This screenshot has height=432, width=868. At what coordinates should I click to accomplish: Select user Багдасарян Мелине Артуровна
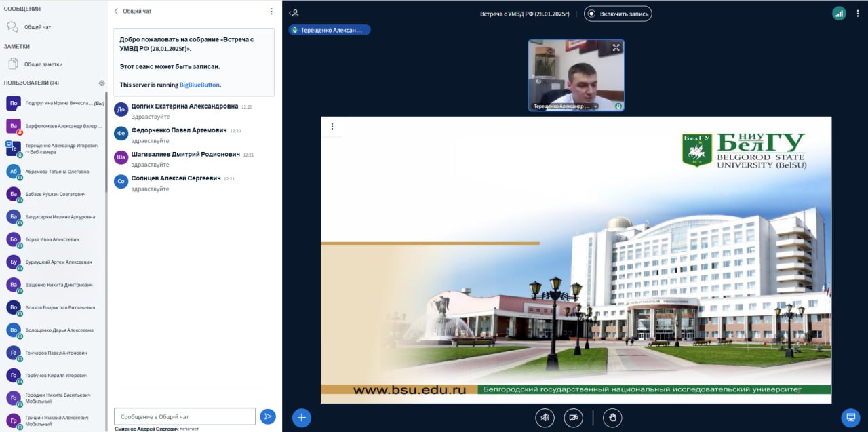point(54,217)
